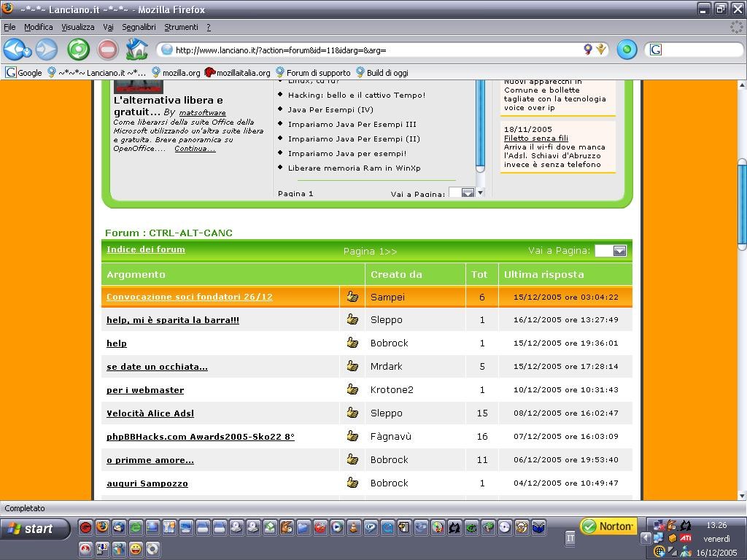The height and width of the screenshot is (560, 747).
Task: Open the Segnalibri menu
Action: pos(139,27)
